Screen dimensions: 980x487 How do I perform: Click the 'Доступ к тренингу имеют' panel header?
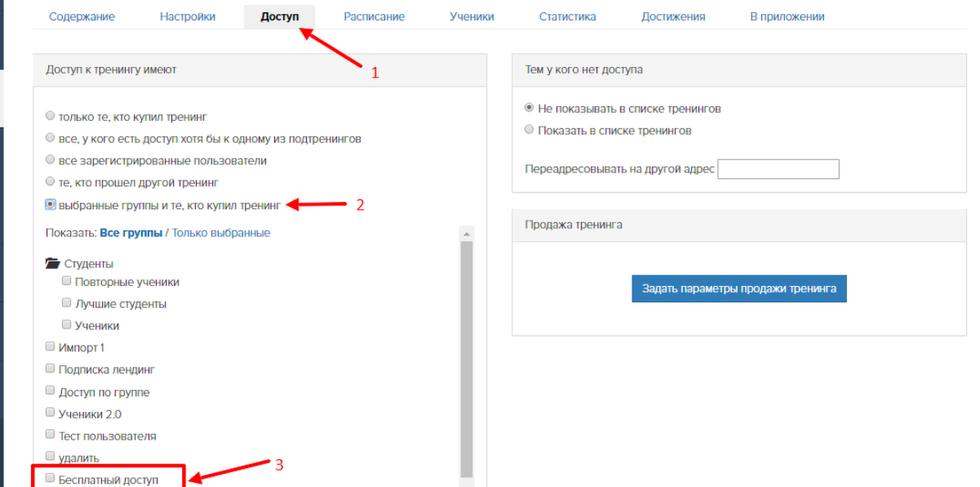click(260, 70)
